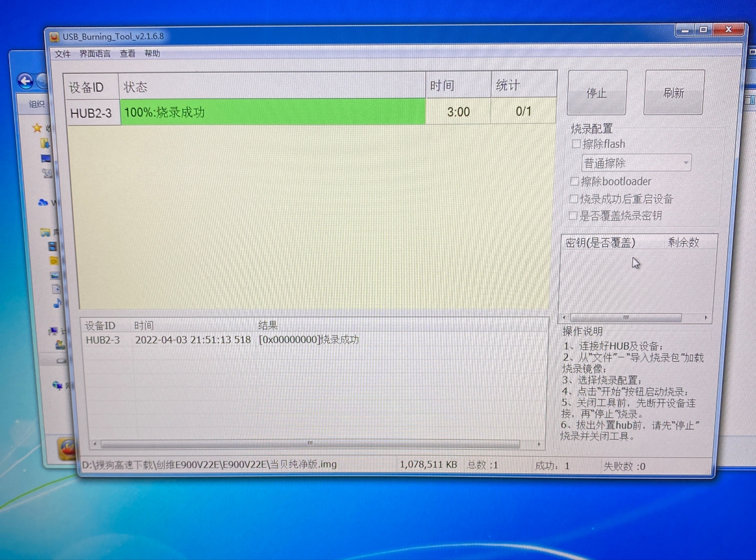Open Network icon in Explorer sidebar
756x560 pixels.
[x=57, y=385]
